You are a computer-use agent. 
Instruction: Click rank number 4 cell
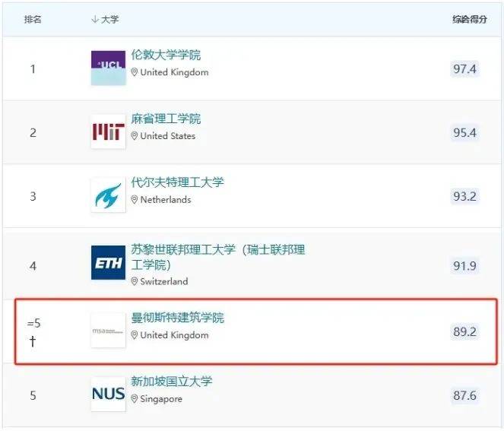click(x=33, y=266)
